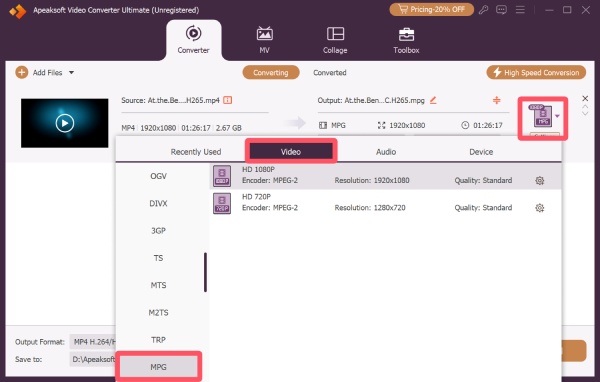Click the output MPG film icon
The image size is (600, 382).
click(323, 125)
